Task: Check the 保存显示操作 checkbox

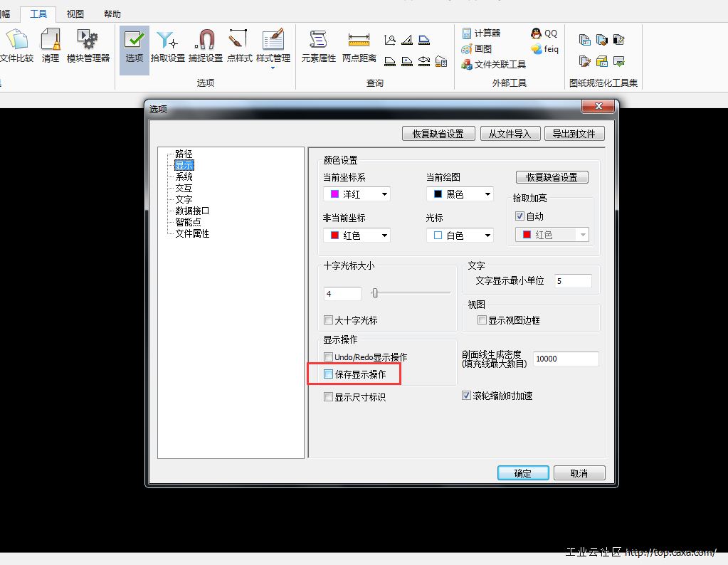Action: [x=328, y=374]
